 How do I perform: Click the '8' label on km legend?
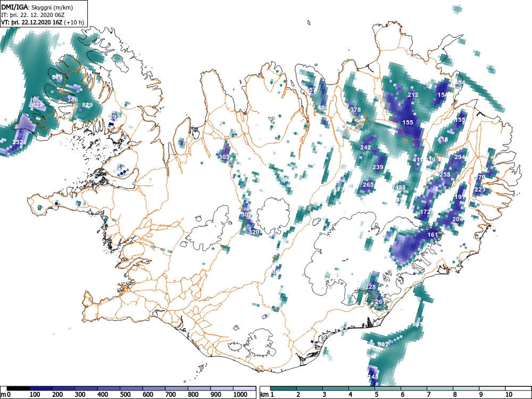[455, 394]
